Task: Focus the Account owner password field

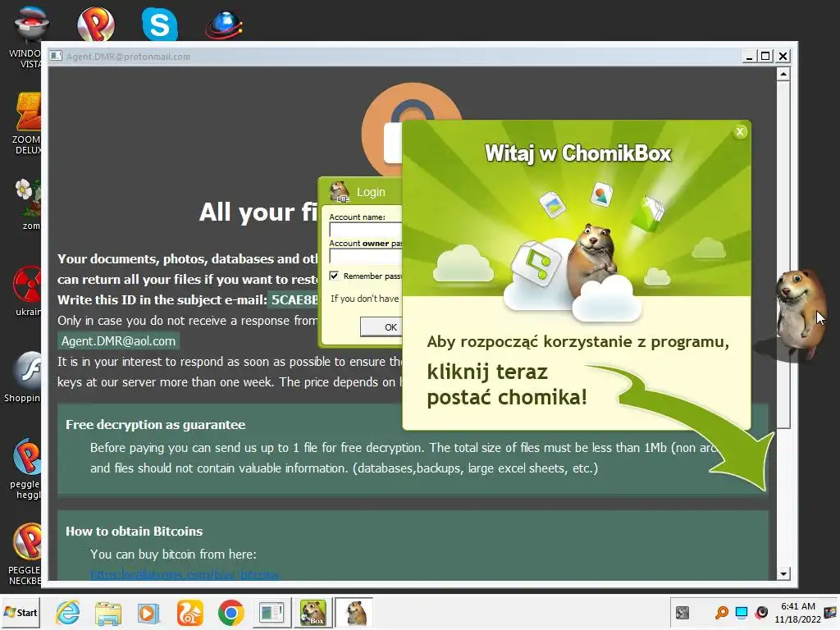Action: [365, 256]
